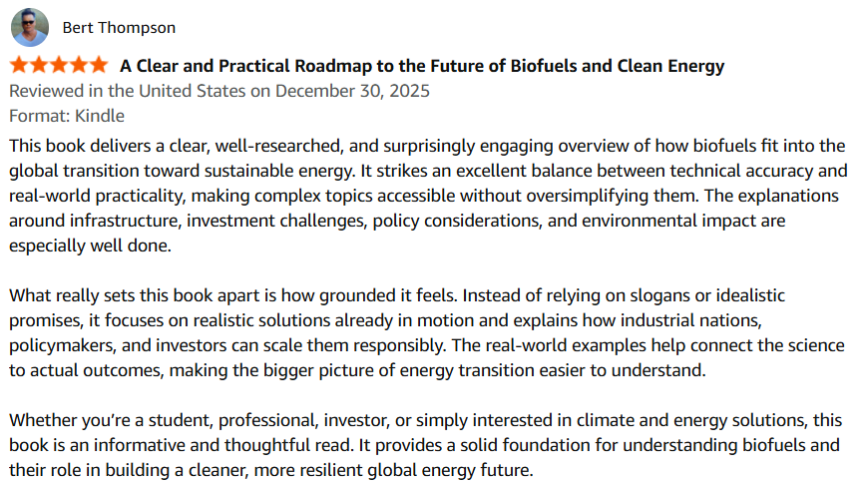Open the review title about Biofuels roadmap
This screenshot has height=485, width=868.
422,67
